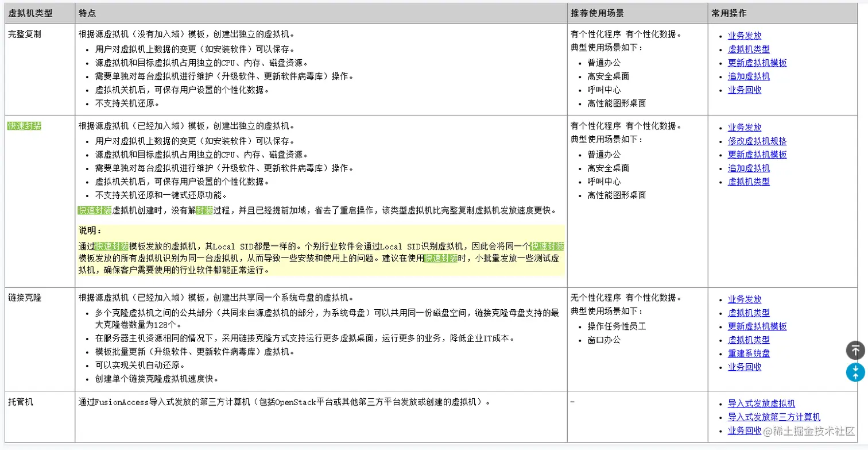Open the 导入式发放虚拟机 link
This screenshot has width=868, height=450.
[761, 404]
